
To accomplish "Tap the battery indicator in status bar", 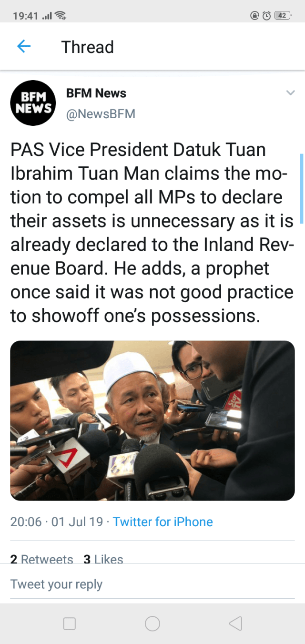I will (x=283, y=16).
